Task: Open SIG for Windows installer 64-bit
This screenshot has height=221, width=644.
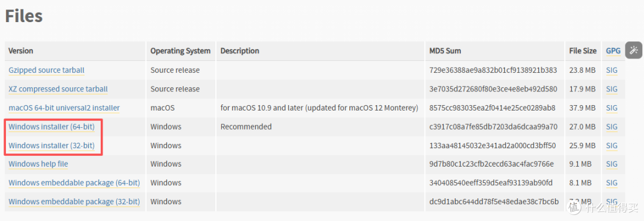Action: [612, 127]
